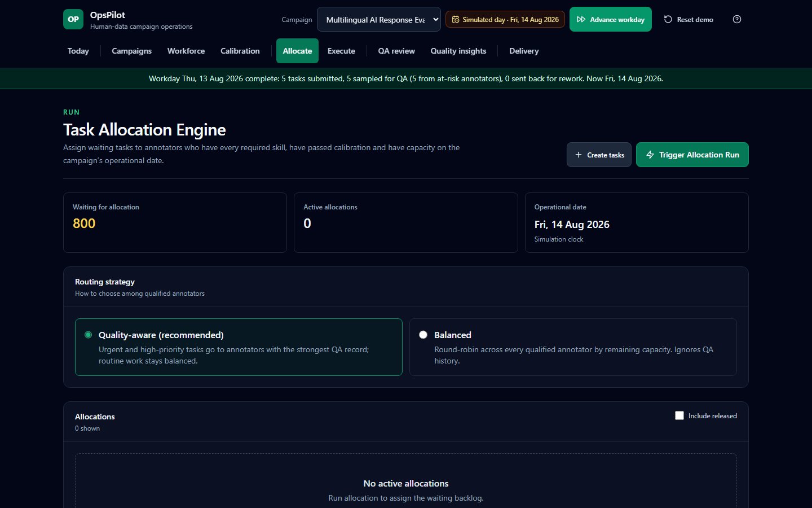This screenshot has height=508, width=812.
Task: Select the Quality-aware routing radio button
Action: click(88, 335)
